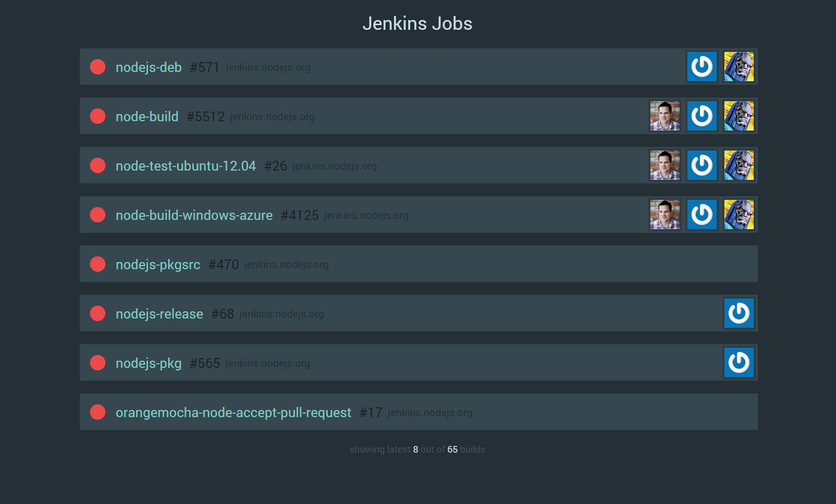
Task: Open the Darkseid avatar on node-build-windows-azure
Action: 739,215
